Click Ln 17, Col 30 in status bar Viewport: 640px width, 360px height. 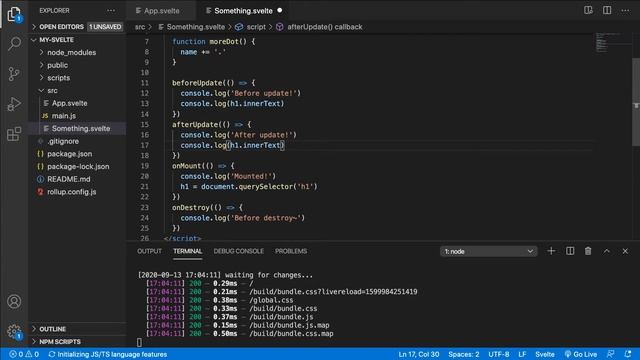(419, 354)
